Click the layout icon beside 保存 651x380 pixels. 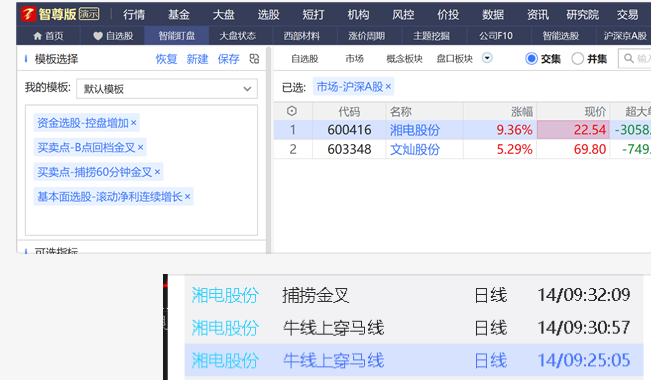coord(255,59)
